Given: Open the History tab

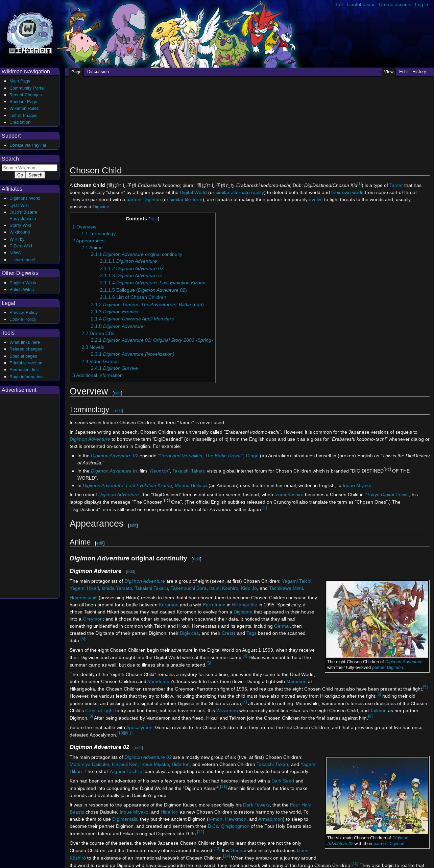Looking at the screenshot, I should click(419, 72).
